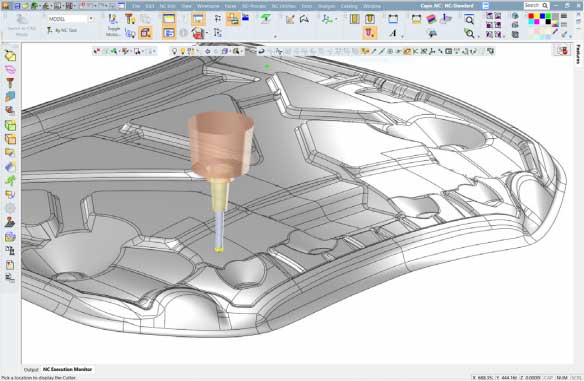
Task: Pick the red color swatch
Action: (531, 16)
